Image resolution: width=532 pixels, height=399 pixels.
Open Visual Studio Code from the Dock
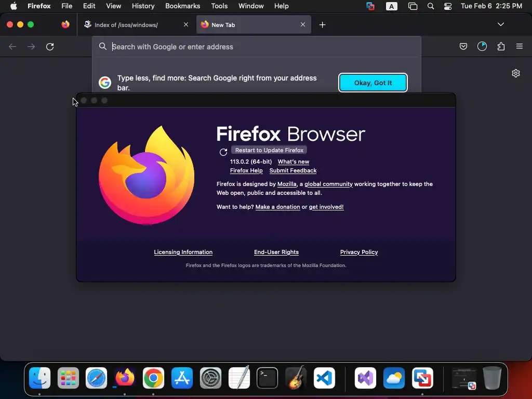[324, 378]
